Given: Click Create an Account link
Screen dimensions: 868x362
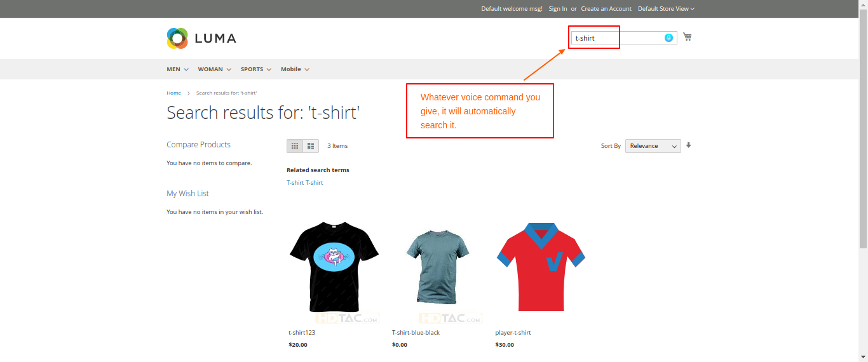Looking at the screenshot, I should pyautogui.click(x=606, y=9).
